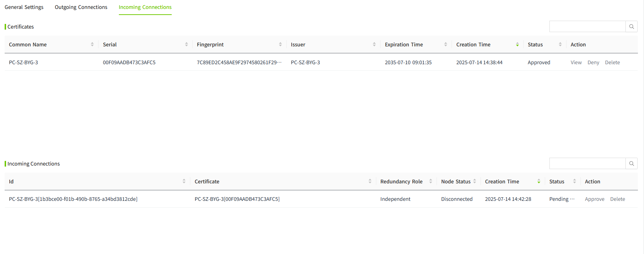Approve the pending incoming connection

pos(594,199)
